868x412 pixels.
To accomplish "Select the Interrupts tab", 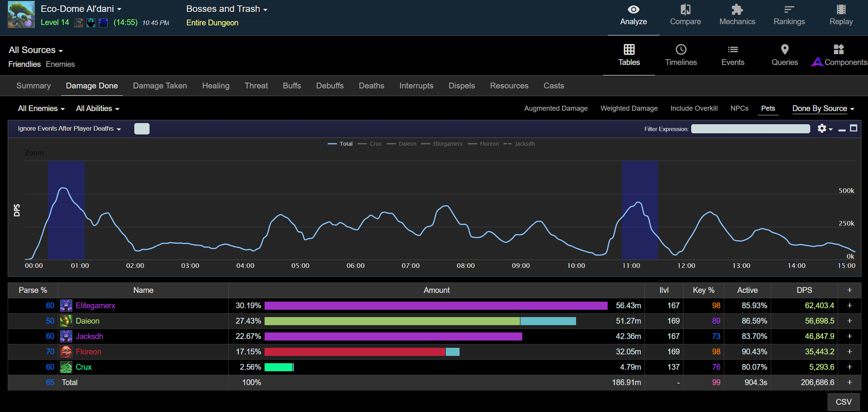I will point(416,86).
